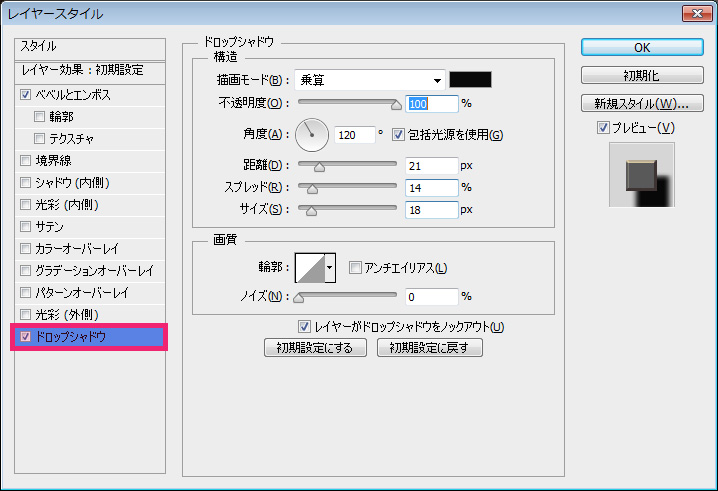Click the OK button
This screenshot has height=491, width=718.
tap(641, 47)
